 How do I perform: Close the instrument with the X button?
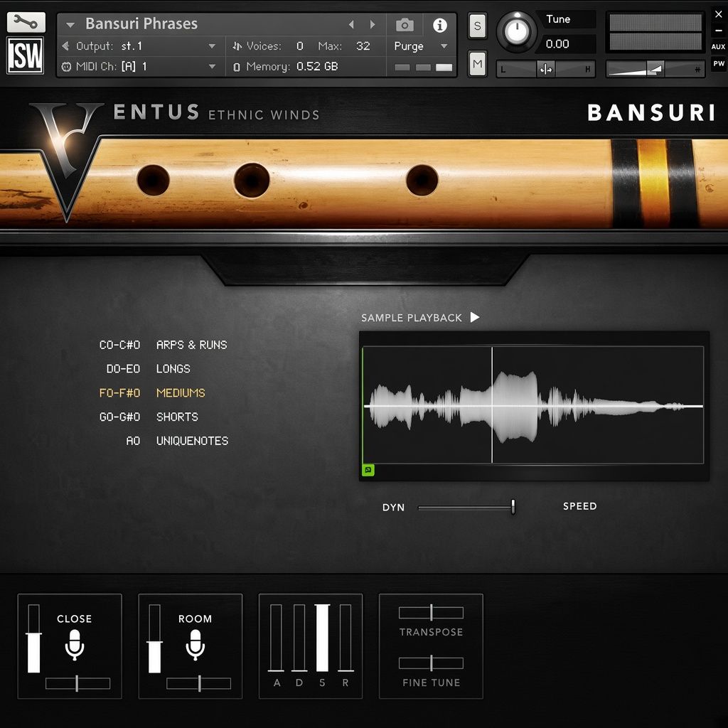[x=719, y=14]
